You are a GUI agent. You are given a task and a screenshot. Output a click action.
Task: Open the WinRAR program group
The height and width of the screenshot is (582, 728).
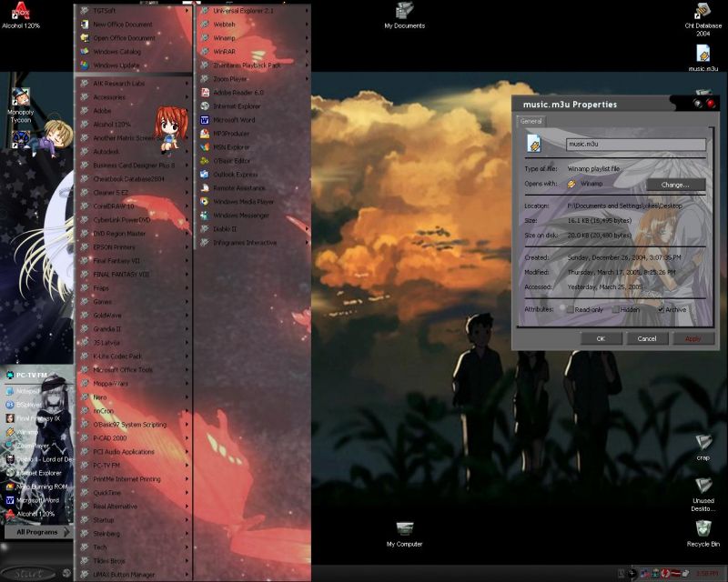point(253,52)
